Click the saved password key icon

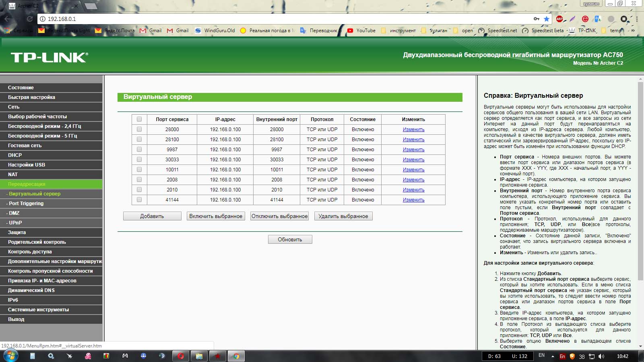(536, 19)
